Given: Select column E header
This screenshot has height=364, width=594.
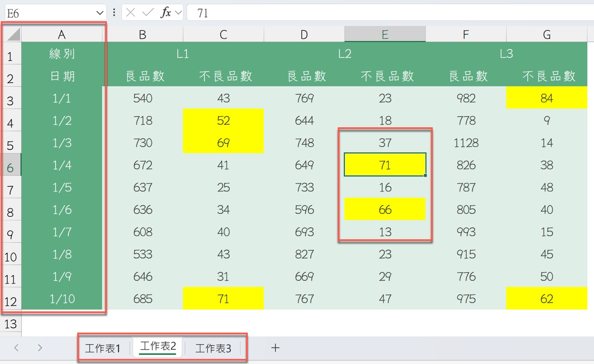Looking at the screenshot, I should (385, 34).
